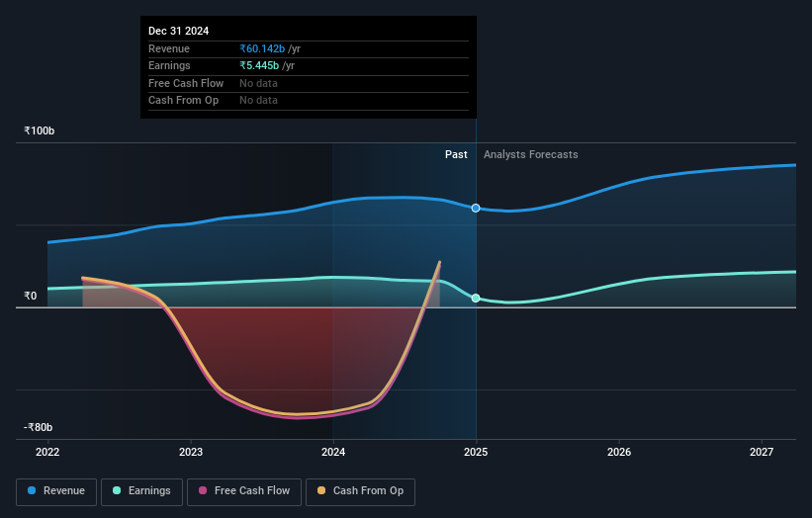The width and height of the screenshot is (812, 518).
Task: Select the revenue data point at 2025
Action: [x=476, y=208]
